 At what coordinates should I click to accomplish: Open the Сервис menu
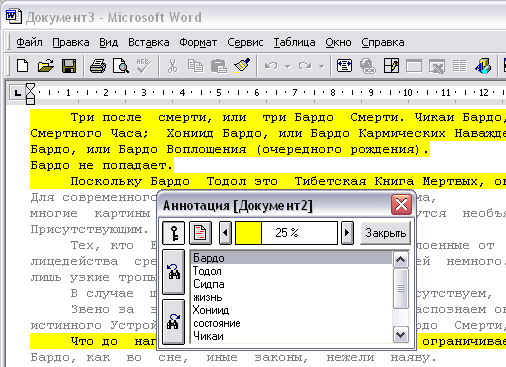point(245,42)
